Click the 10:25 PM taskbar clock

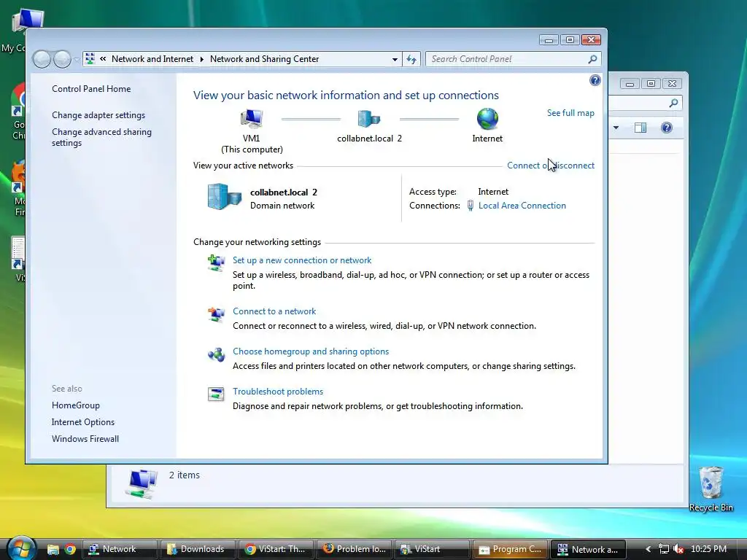(x=708, y=549)
